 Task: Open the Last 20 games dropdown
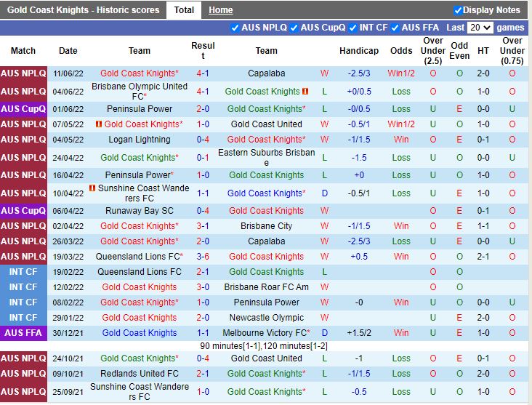click(480, 28)
